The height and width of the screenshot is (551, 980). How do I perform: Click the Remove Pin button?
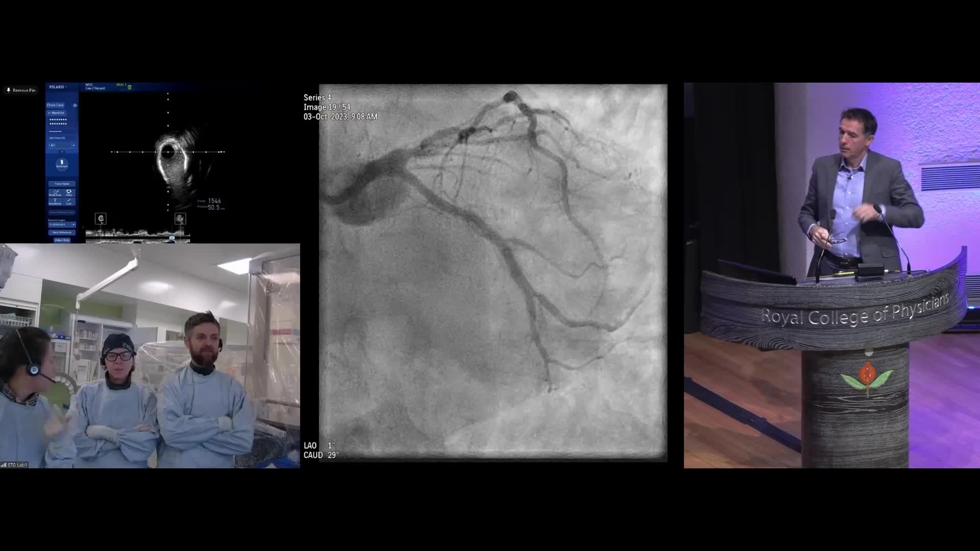(x=21, y=90)
